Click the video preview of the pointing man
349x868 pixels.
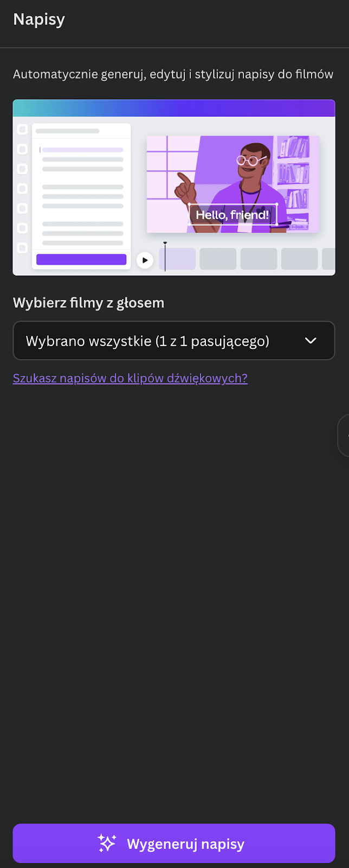pos(233,184)
